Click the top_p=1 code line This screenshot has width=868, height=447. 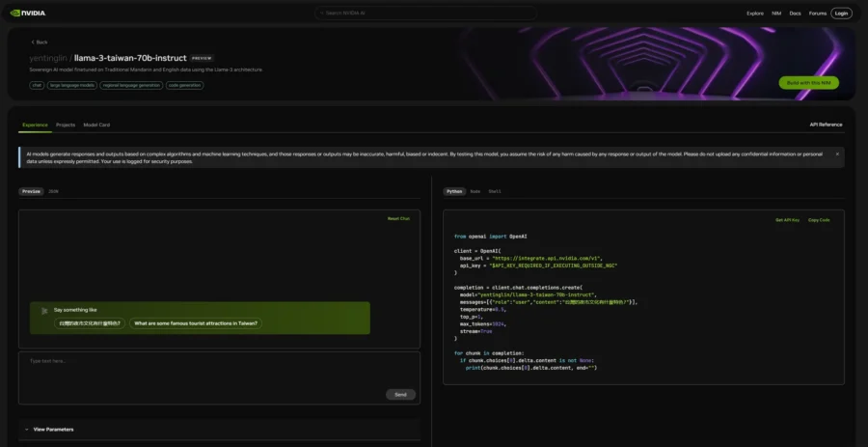click(473, 317)
